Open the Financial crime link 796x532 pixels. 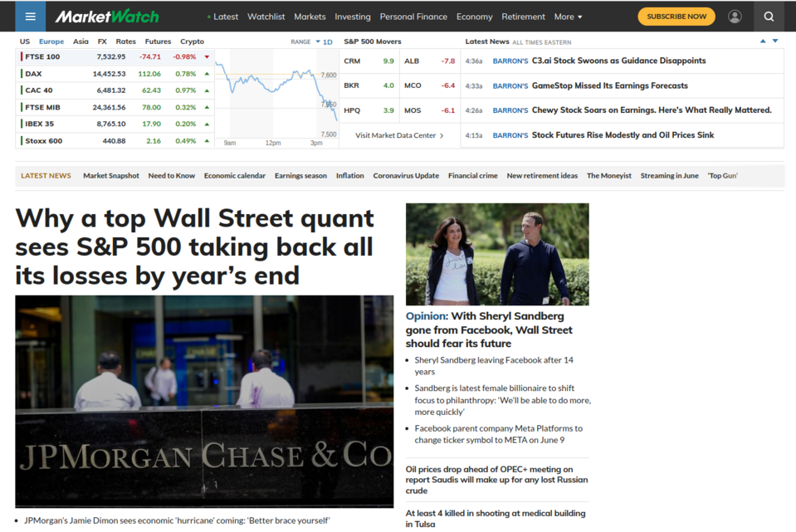tap(472, 176)
